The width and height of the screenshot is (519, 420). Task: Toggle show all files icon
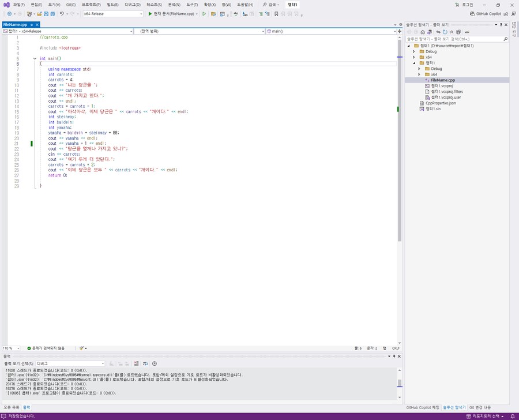click(458, 32)
